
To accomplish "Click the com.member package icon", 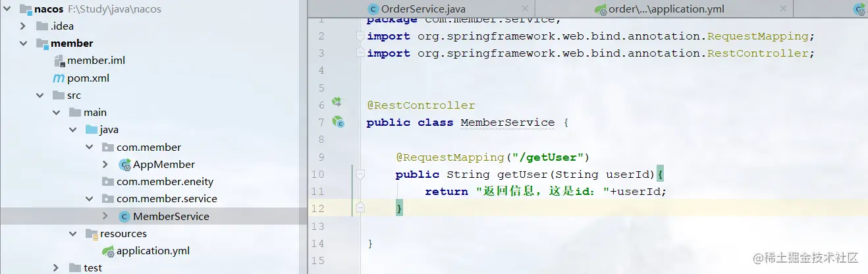I will click(107, 147).
